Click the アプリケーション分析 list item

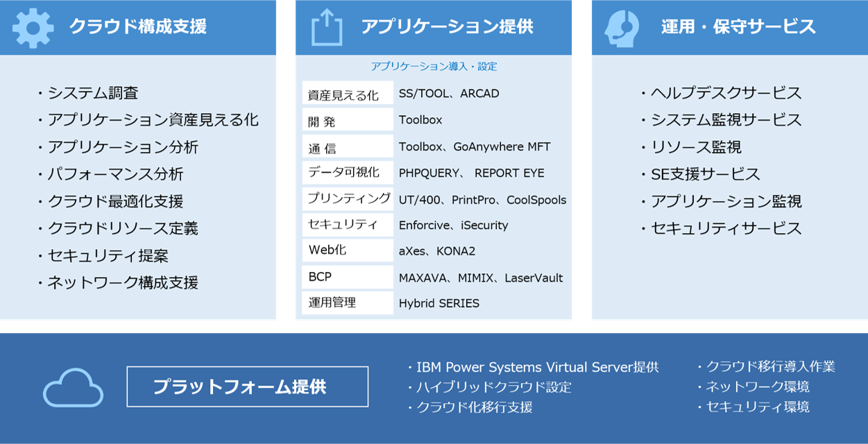pyautogui.click(x=117, y=147)
